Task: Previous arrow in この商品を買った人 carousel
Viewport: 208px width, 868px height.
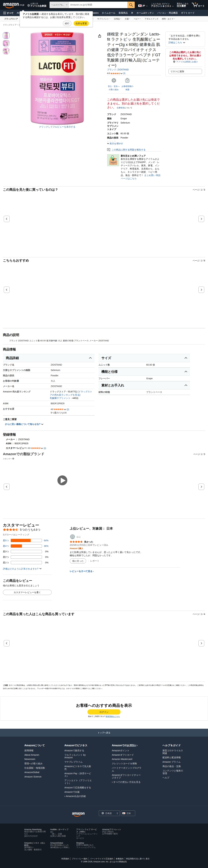Action: coord(6,643)
